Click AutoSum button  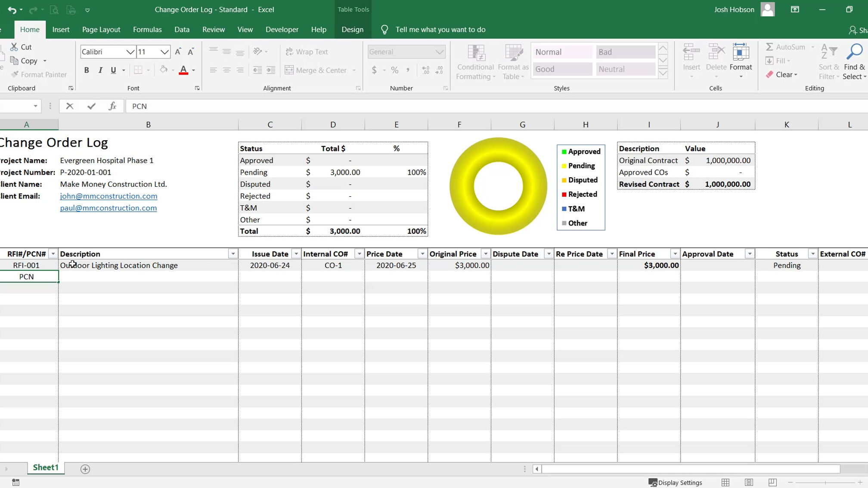786,47
